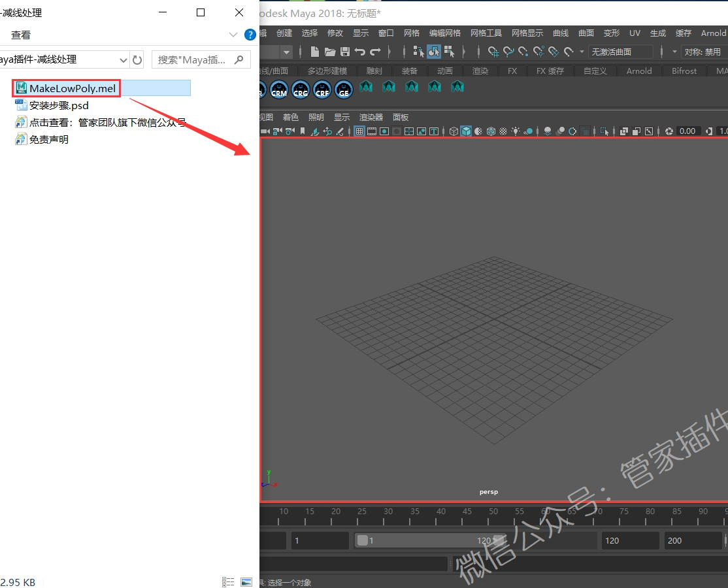Viewport: 728px width, 588px height.
Task: Select the 安装步骤.psd file
Action: point(52,105)
